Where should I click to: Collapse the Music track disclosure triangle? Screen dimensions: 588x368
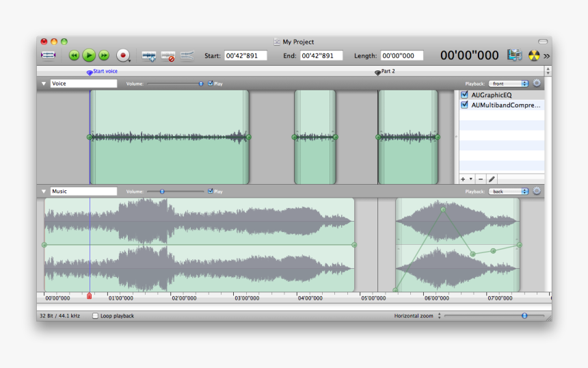pos(44,192)
